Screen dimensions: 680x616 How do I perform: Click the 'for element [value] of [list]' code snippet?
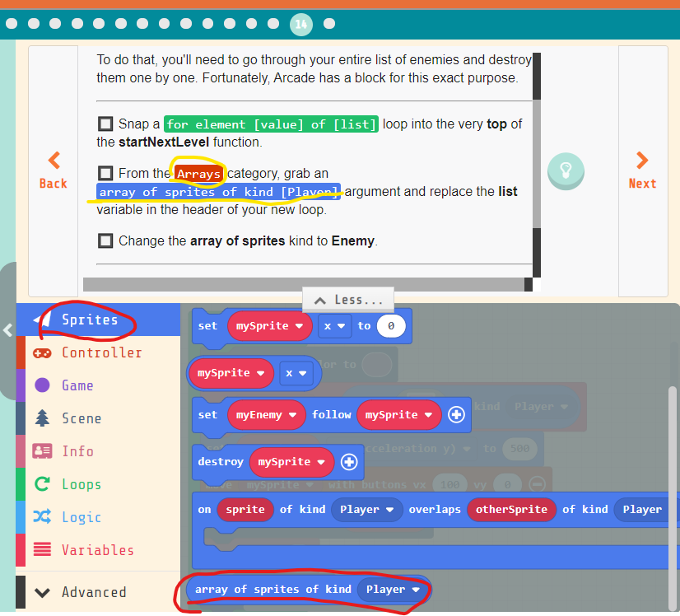pyautogui.click(x=271, y=124)
